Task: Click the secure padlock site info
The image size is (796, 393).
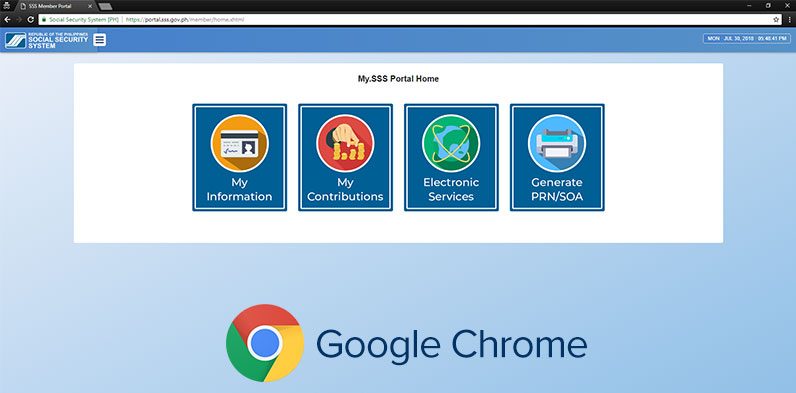Action: pos(44,19)
